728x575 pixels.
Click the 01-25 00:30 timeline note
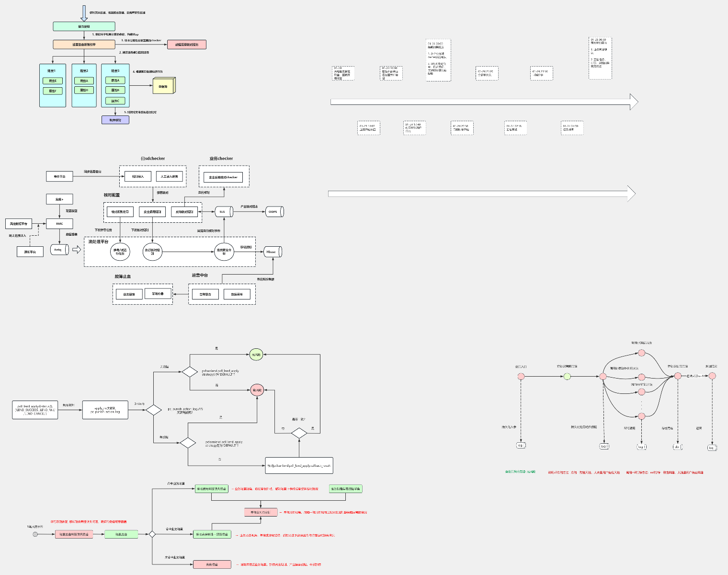pyautogui.click(x=600, y=58)
